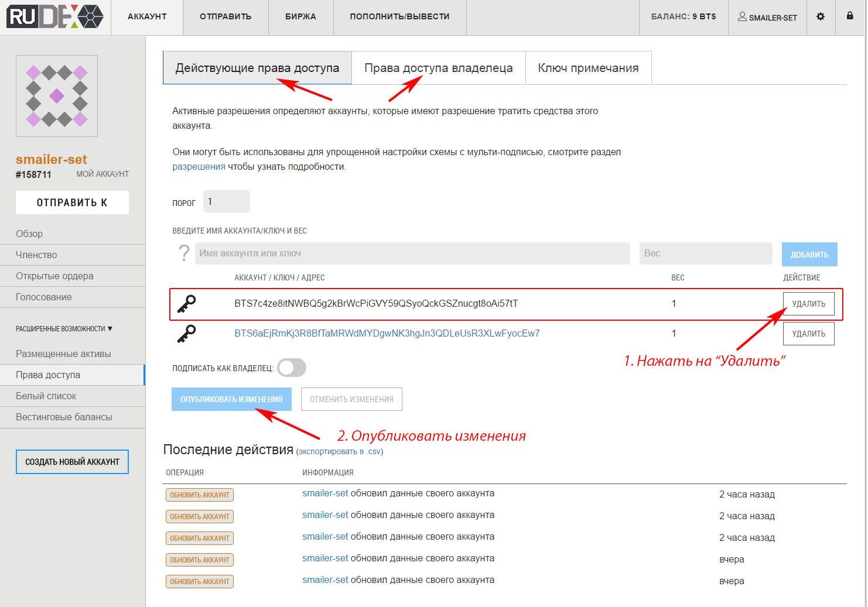
Task: Open the Биржа menu item
Action: (x=300, y=16)
